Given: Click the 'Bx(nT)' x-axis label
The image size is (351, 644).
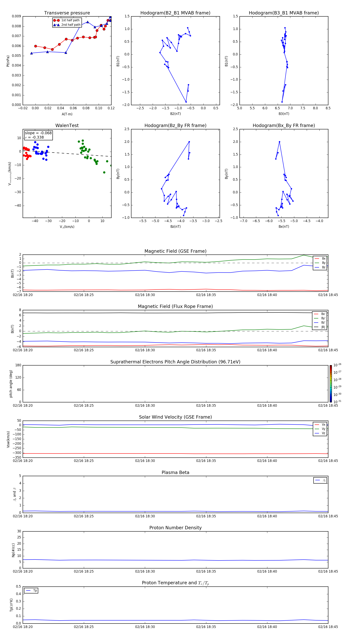Looking at the screenshot, I should [284, 227].
